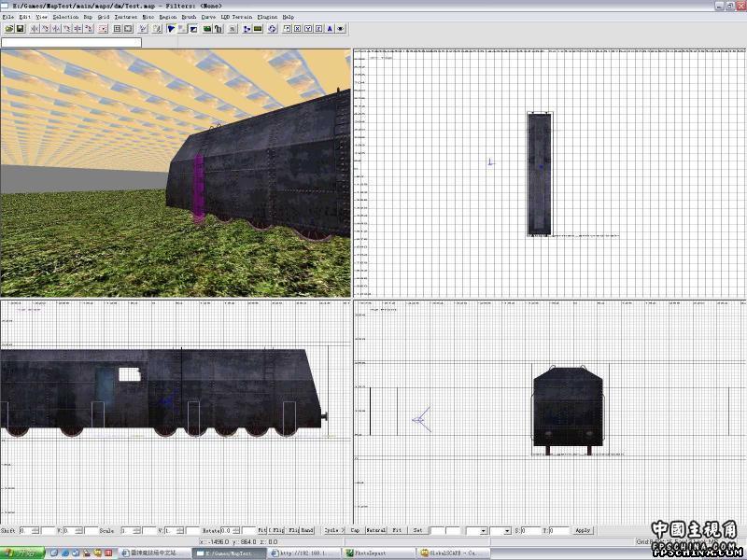
Task: Click the dark green wide rectangle icon
Action: pyautogui.click(x=258, y=29)
